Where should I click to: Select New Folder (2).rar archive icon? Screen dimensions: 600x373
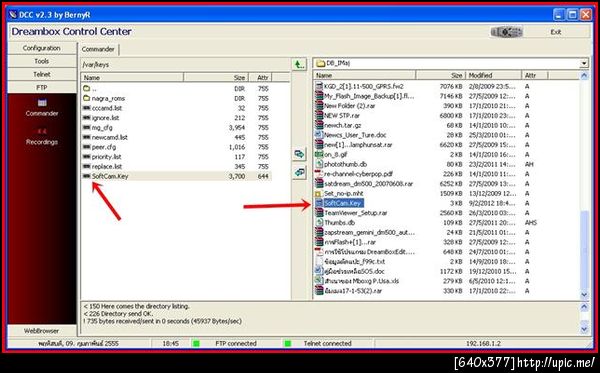(x=319, y=106)
